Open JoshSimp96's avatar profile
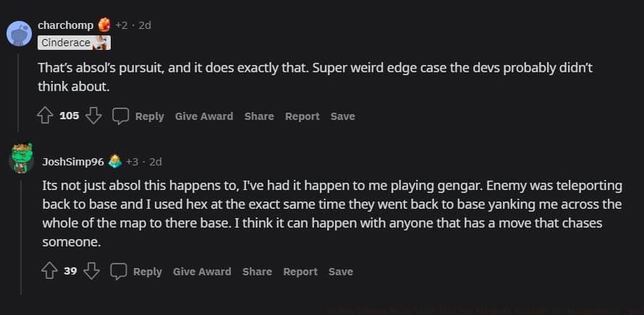Image resolution: width=644 pixels, height=315 pixels. tap(21, 158)
